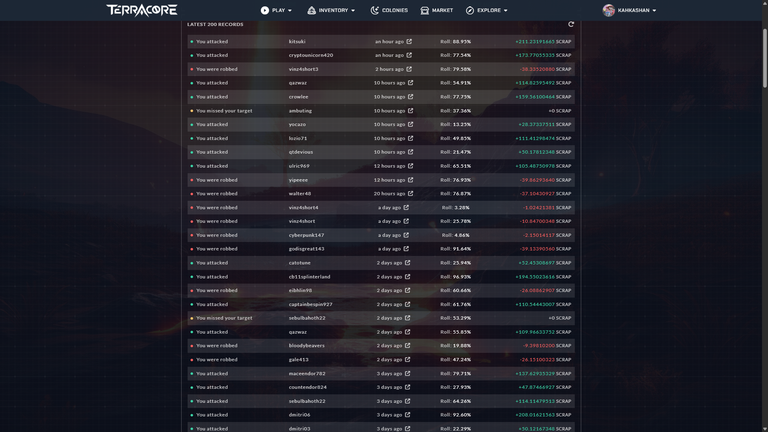Open external link icon in kitsuki row

coord(409,42)
